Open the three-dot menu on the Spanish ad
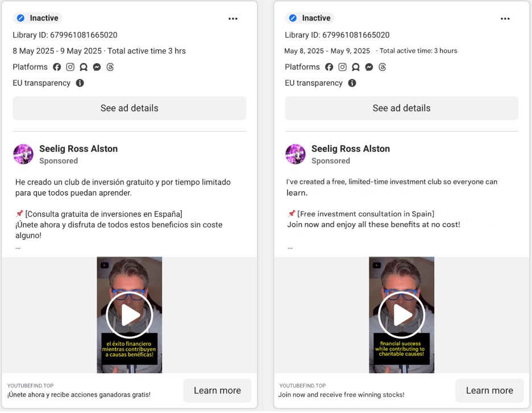The width and height of the screenshot is (532, 413). (233, 19)
